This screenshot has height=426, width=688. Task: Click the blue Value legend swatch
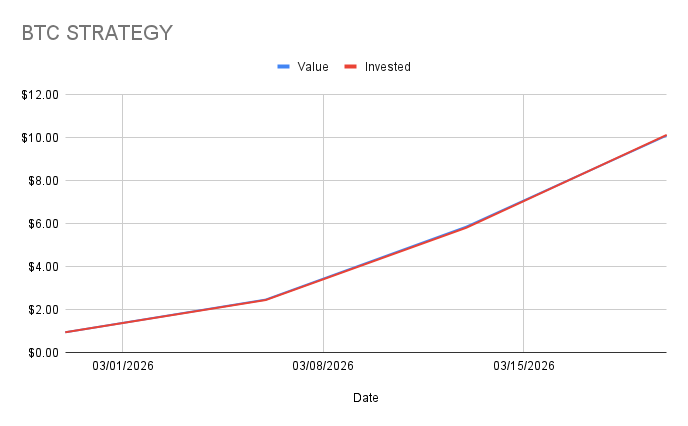(x=283, y=67)
